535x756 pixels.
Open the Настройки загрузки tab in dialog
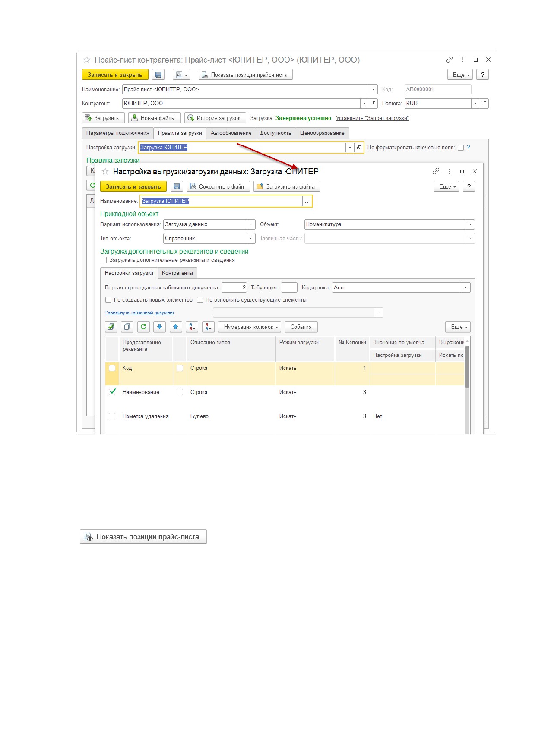(129, 273)
